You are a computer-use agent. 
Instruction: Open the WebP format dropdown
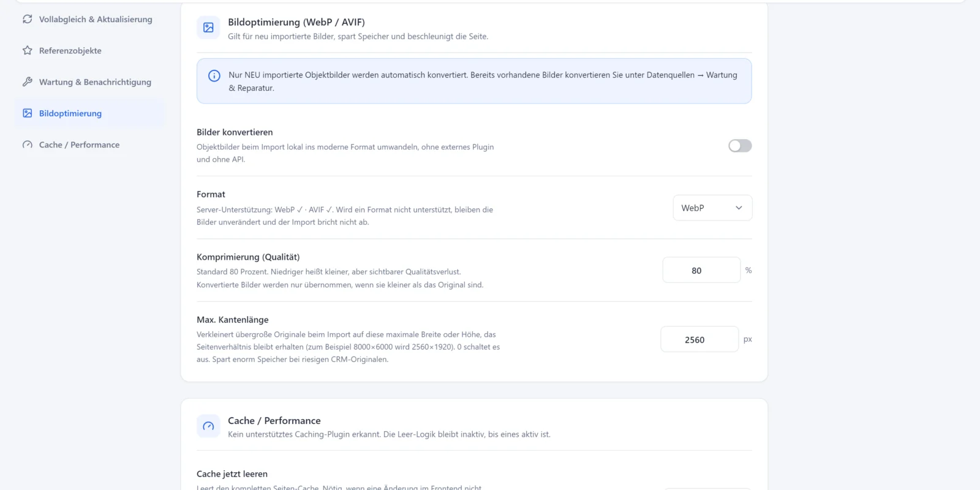pyautogui.click(x=712, y=208)
